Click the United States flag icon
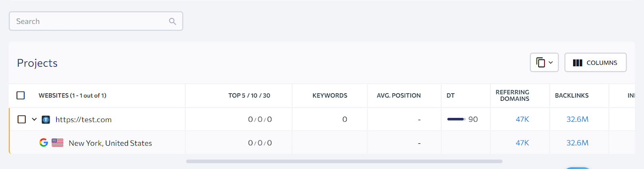 tap(58, 143)
